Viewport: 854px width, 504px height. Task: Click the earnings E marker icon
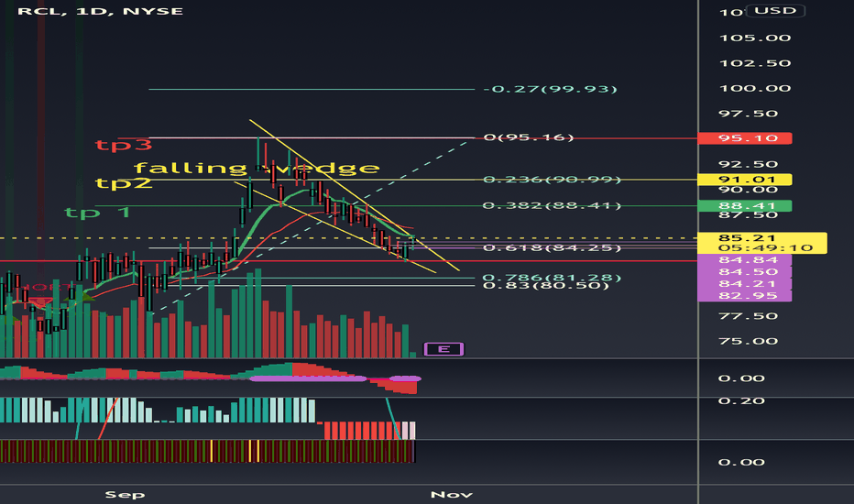[x=443, y=349]
